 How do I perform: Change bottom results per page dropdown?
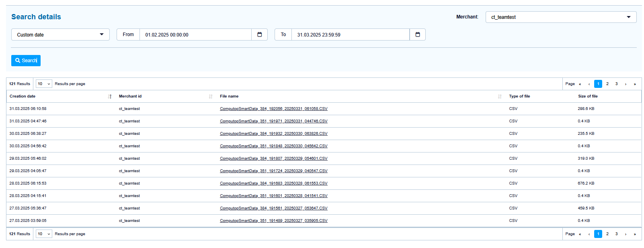coord(44,234)
